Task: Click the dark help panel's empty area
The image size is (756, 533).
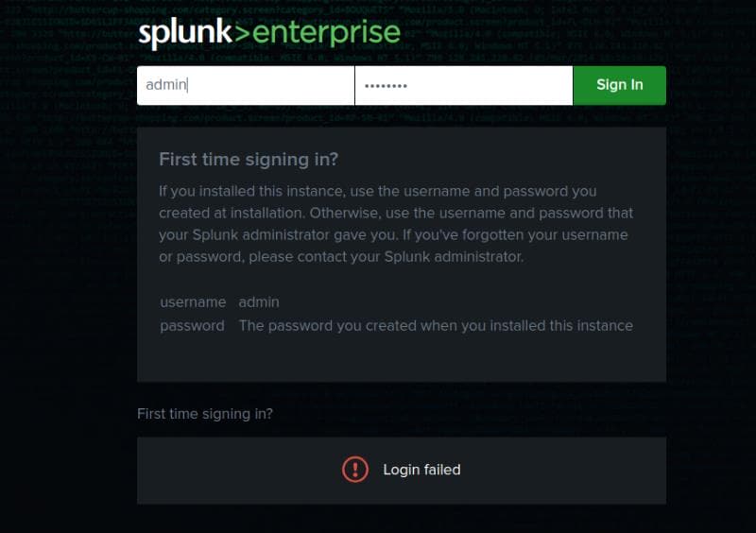Action: click(402, 359)
